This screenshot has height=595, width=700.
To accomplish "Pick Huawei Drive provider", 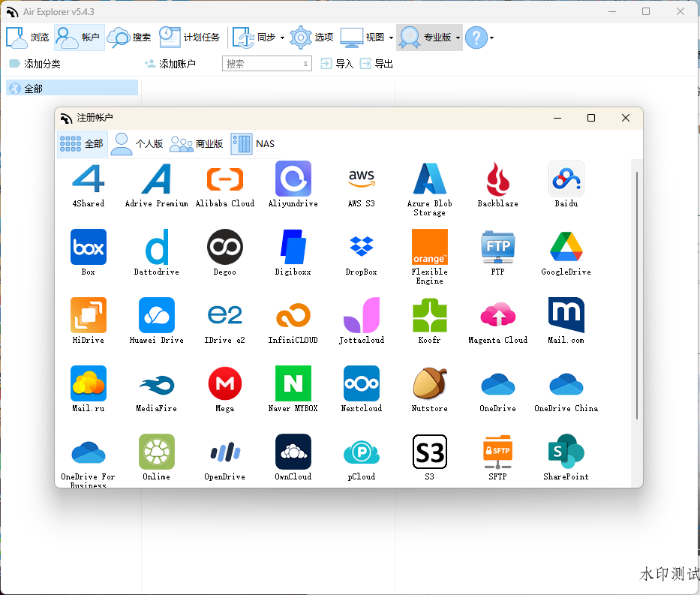I will [157, 315].
